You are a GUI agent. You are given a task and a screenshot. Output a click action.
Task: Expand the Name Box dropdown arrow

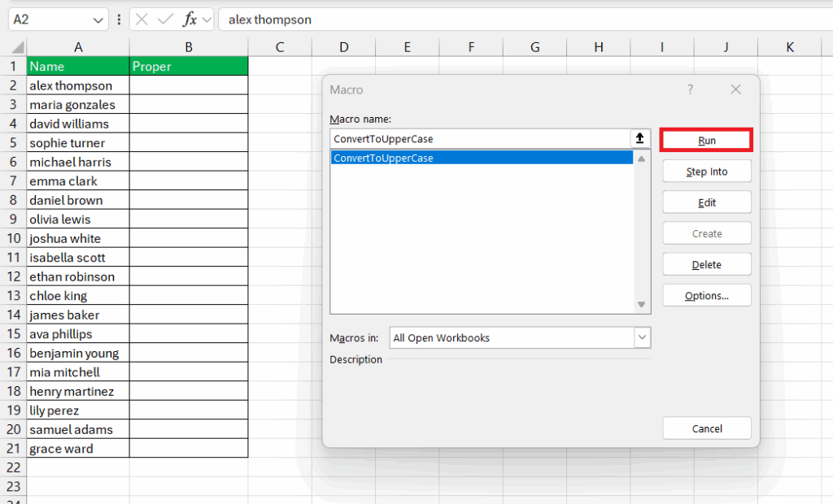pyautogui.click(x=98, y=20)
